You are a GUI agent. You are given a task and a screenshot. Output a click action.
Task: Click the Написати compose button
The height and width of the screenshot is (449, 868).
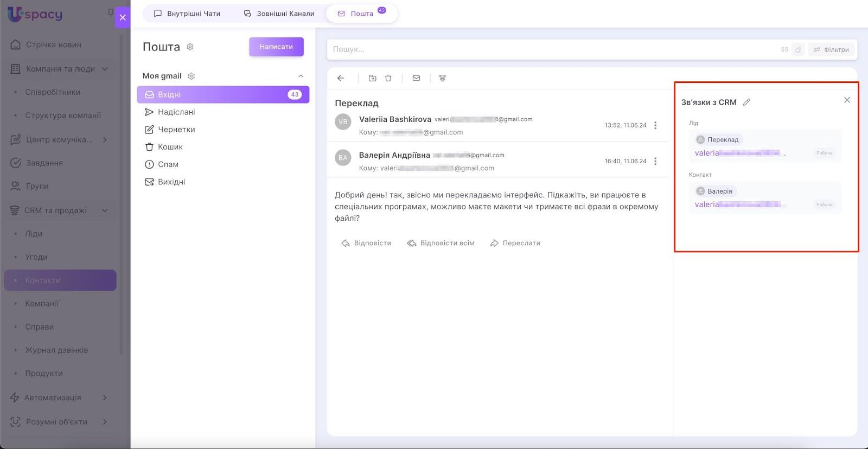[x=276, y=47]
